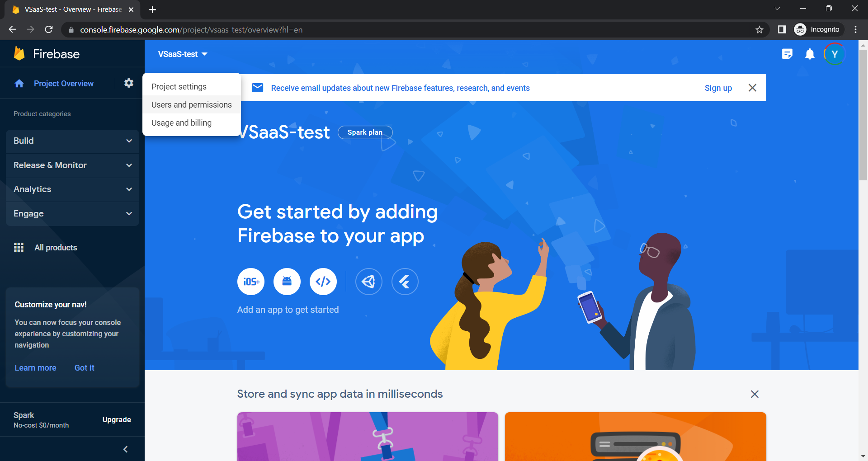Choose Users and permissions menu item
The image size is (868, 461).
point(192,105)
